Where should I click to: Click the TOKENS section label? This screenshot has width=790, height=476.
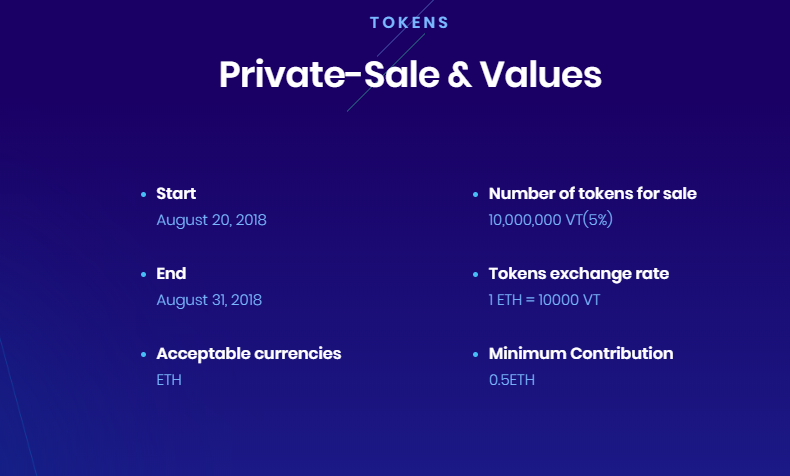pyautogui.click(x=409, y=22)
